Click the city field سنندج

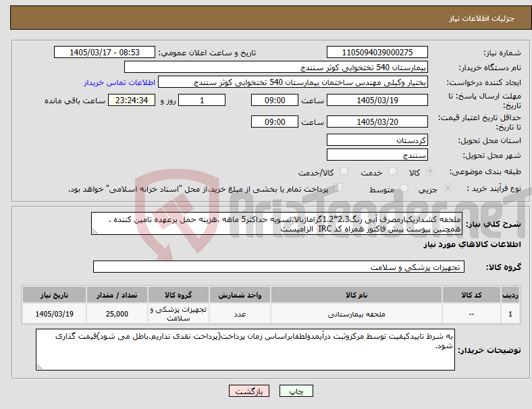pyautogui.click(x=377, y=155)
